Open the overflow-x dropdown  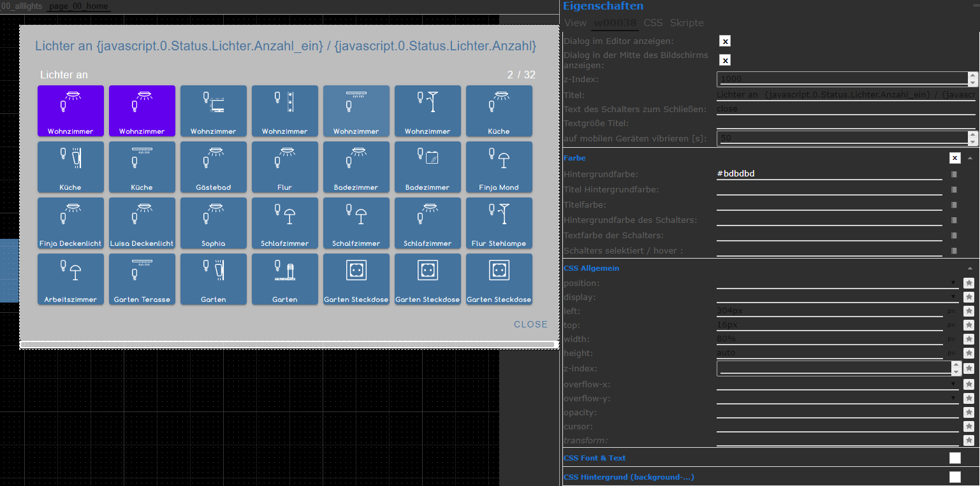[x=838, y=384]
